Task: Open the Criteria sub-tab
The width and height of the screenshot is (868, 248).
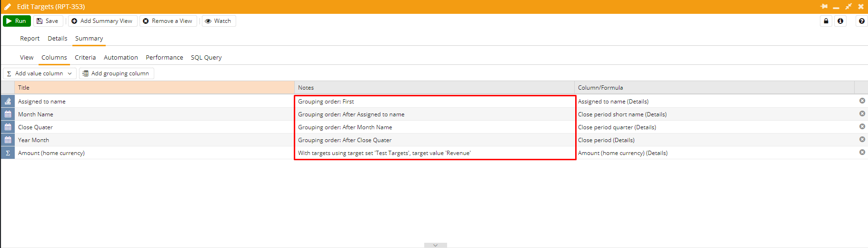Action: click(x=85, y=58)
